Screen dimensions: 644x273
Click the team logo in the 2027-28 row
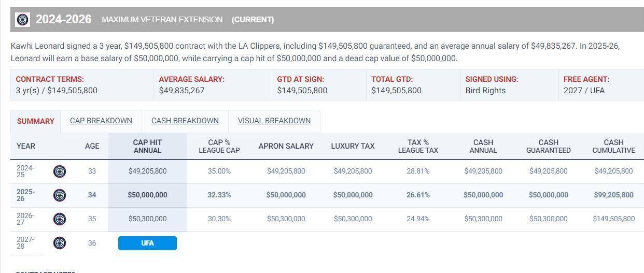point(60,243)
